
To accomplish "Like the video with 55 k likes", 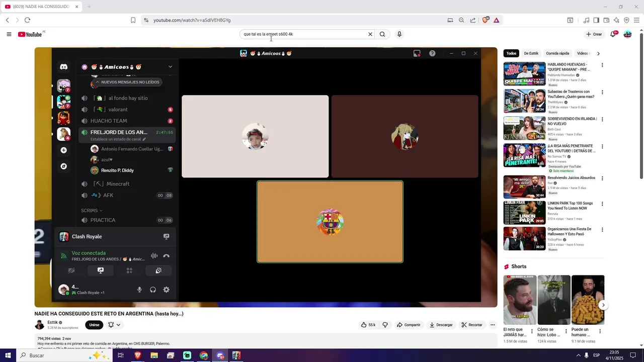I will [368, 325].
